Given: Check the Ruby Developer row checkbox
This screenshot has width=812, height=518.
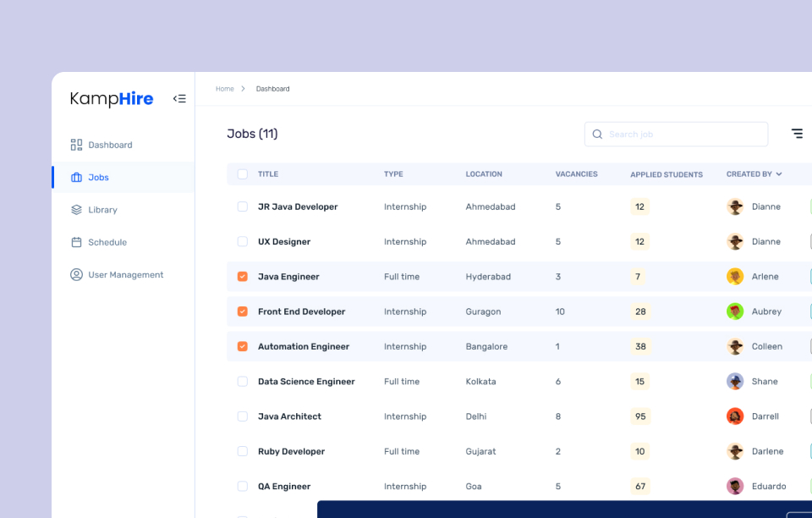Looking at the screenshot, I should pos(243,451).
